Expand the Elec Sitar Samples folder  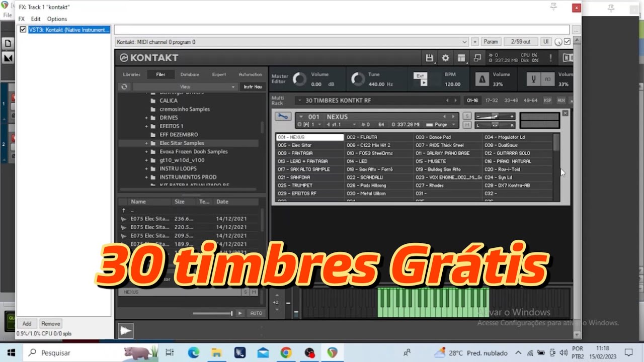146,143
